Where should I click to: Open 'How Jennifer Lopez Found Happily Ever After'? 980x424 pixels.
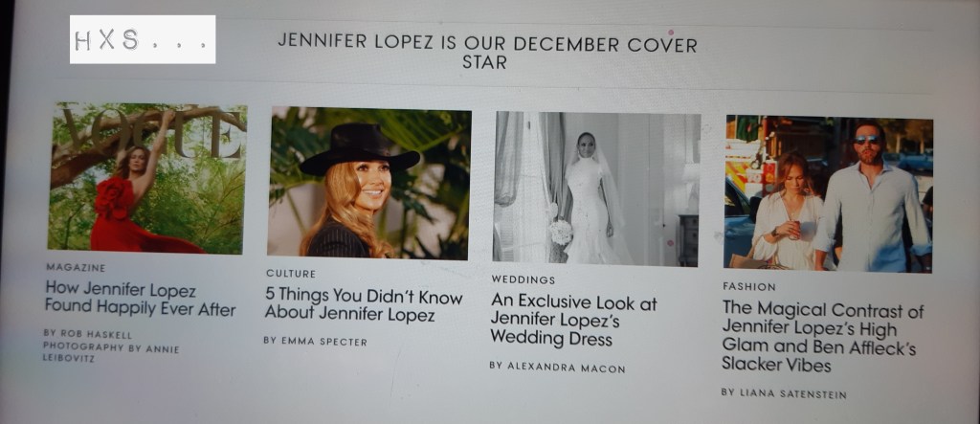pos(140,299)
